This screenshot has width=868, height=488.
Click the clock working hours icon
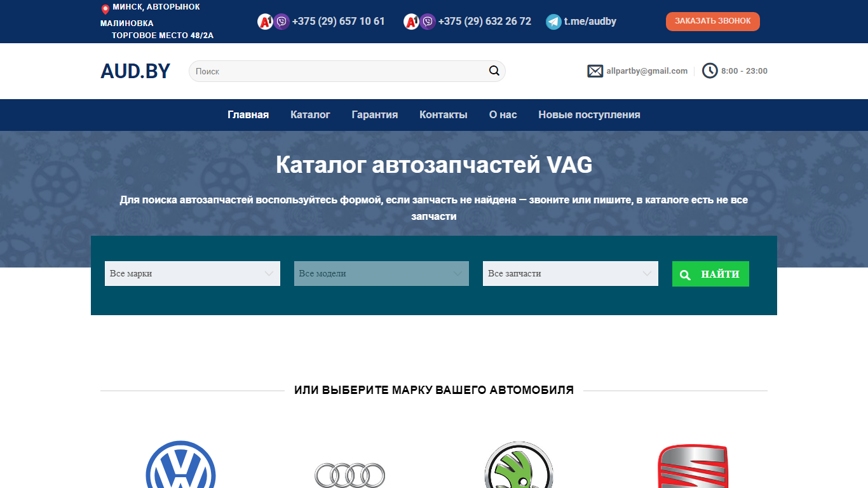coord(710,71)
